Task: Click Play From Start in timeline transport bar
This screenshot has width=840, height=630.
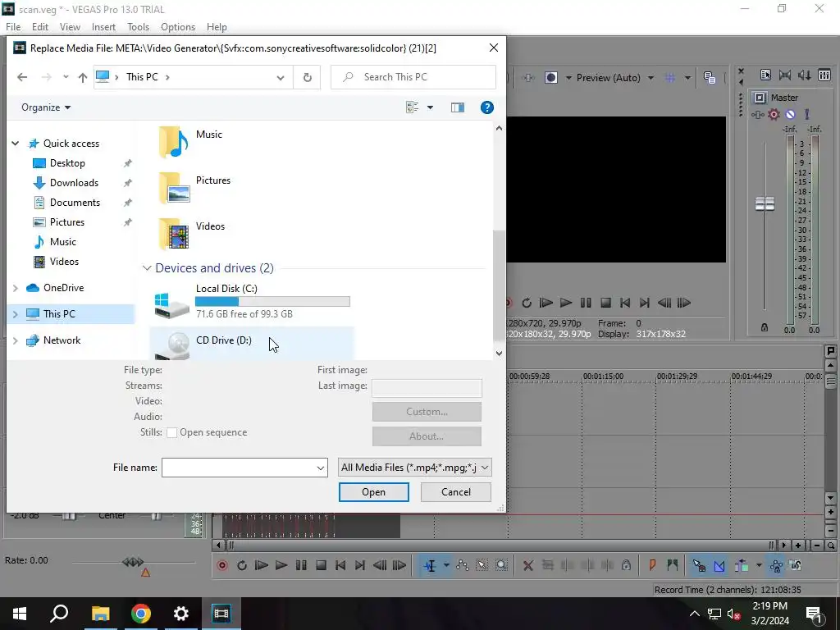Action: click(262, 565)
